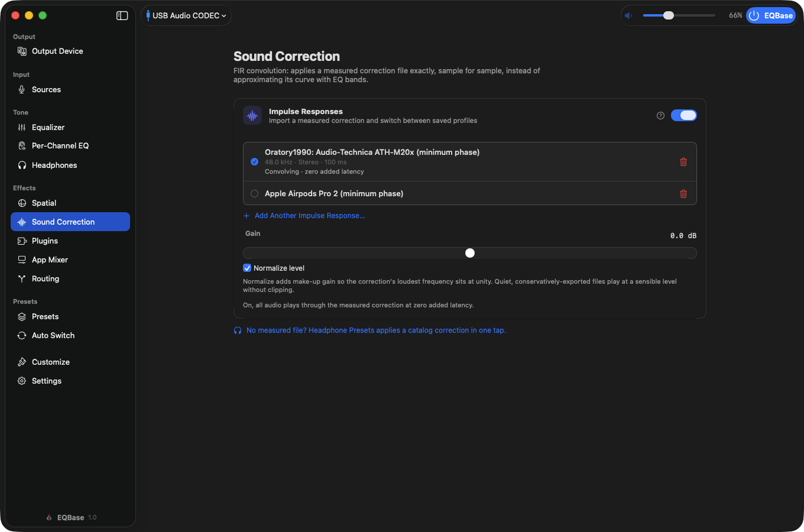Image resolution: width=804 pixels, height=532 pixels.
Task: Delete the Oratory1990 ATH-M20x impulse response
Action: coord(683,162)
